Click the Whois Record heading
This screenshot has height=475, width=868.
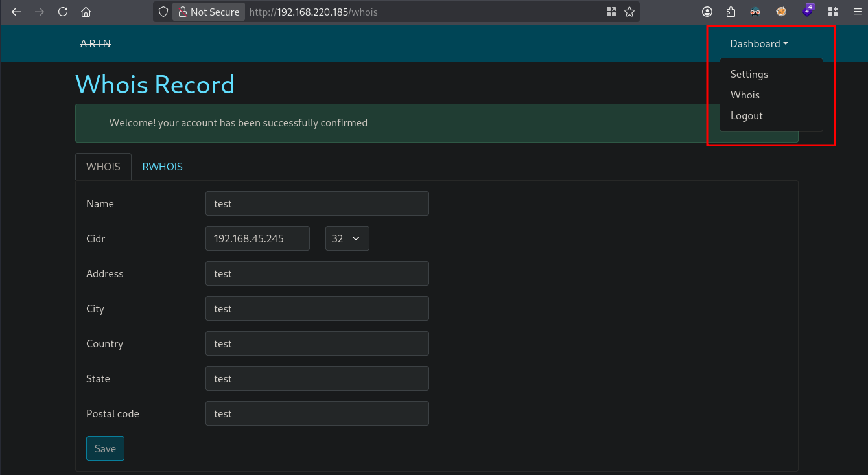(155, 84)
